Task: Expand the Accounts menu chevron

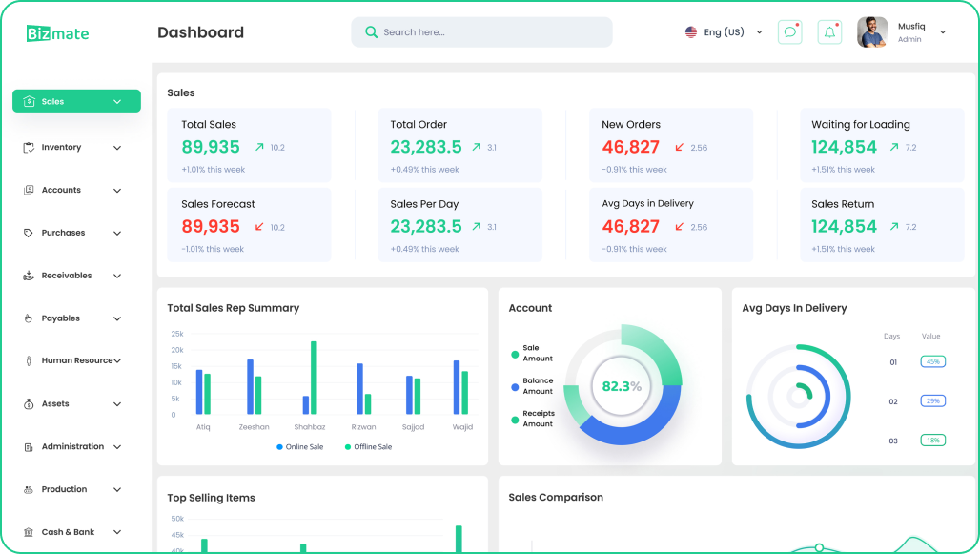Action: 117,191
